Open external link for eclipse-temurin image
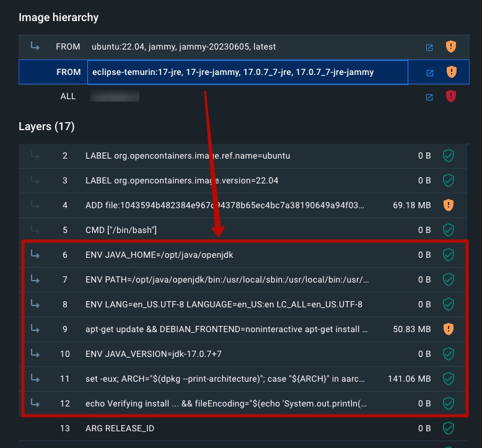 [x=429, y=72]
